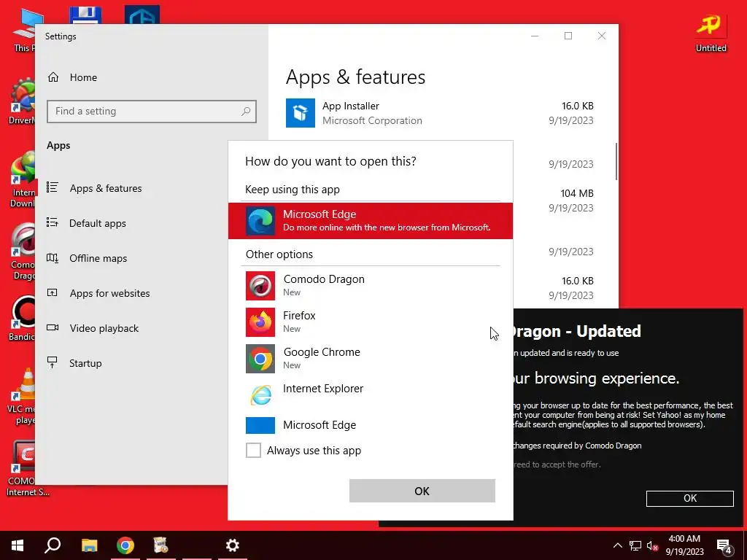Choose Internet Explorer icon in list
The height and width of the screenshot is (560, 747).
[260, 394]
